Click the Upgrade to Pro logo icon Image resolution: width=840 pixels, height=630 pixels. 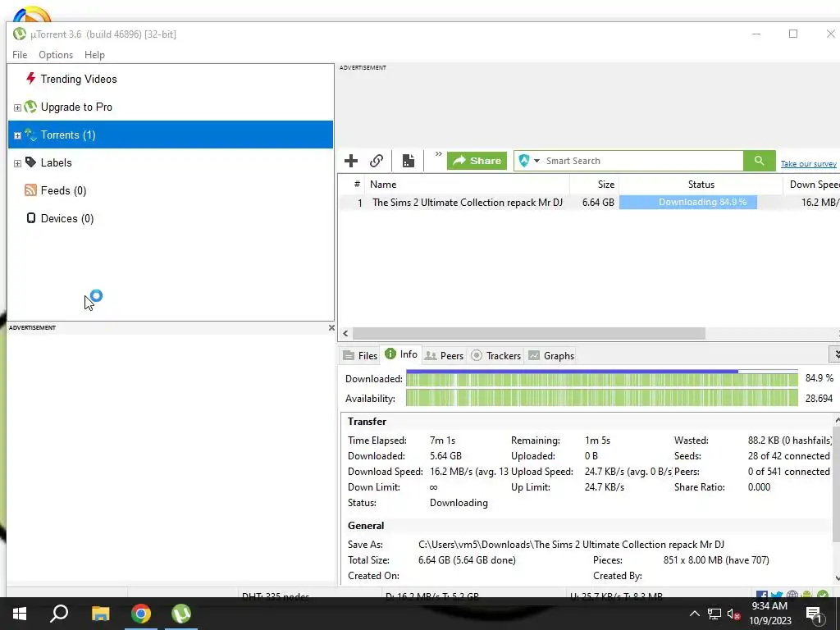[x=31, y=107]
